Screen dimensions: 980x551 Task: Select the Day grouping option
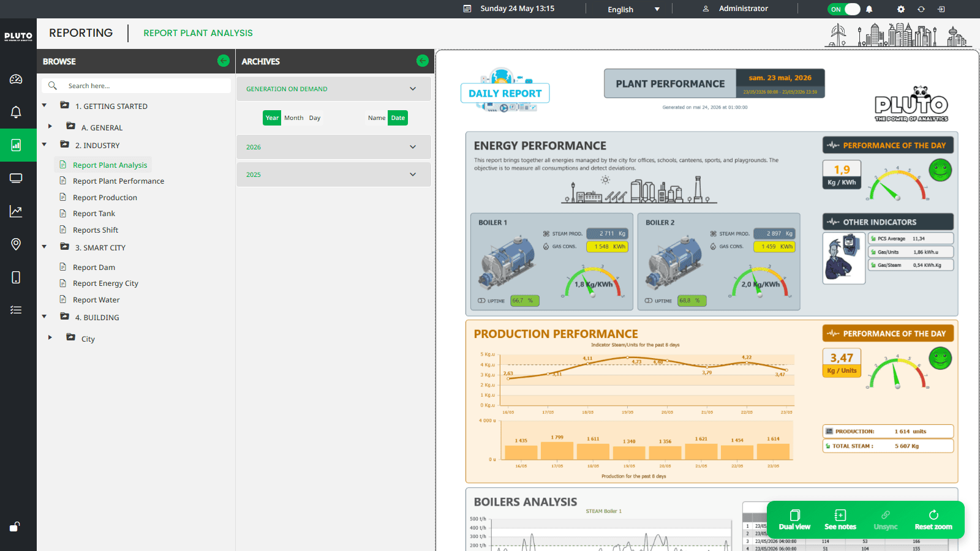(x=315, y=118)
